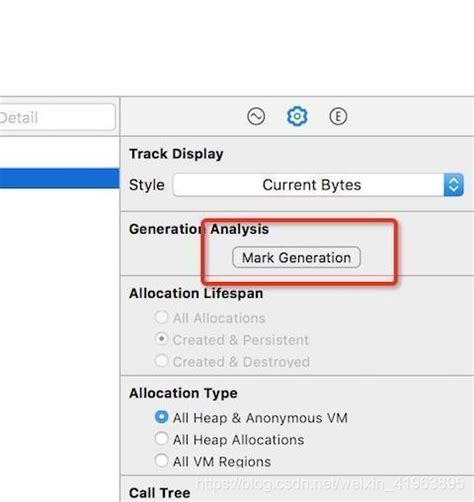Click the Generation Analysis section heading

pos(199,229)
